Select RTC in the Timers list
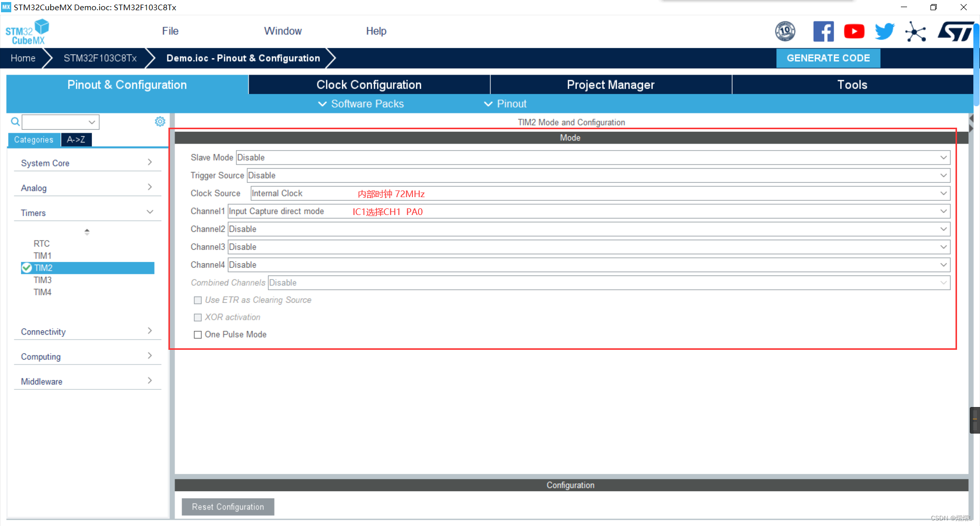This screenshot has height=526, width=980. pyautogui.click(x=42, y=244)
